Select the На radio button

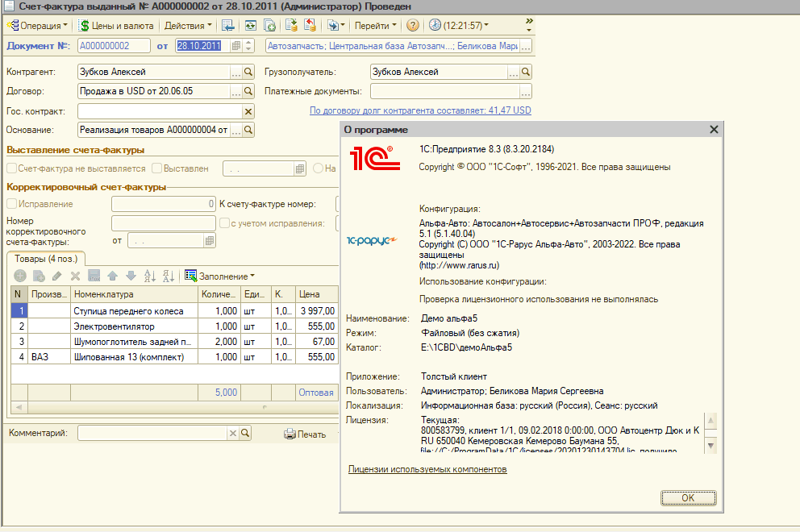click(x=319, y=168)
